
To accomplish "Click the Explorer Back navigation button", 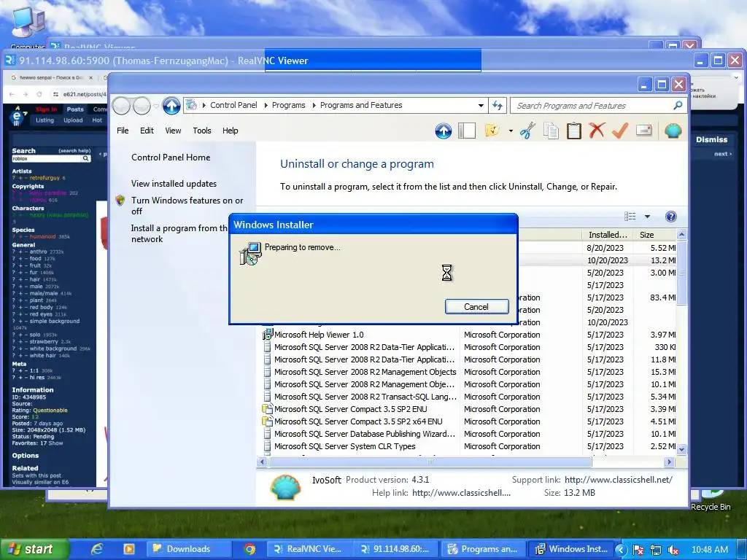I will coord(122,106).
